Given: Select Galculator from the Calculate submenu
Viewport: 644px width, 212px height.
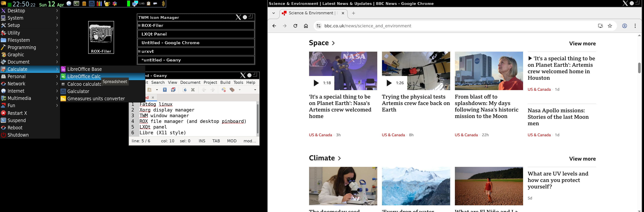Looking at the screenshot, I should [x=78, y=91].
